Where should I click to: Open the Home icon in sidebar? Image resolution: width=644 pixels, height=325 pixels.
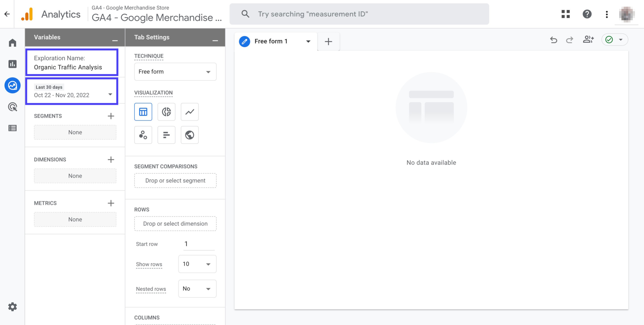(x=12, y=43)
